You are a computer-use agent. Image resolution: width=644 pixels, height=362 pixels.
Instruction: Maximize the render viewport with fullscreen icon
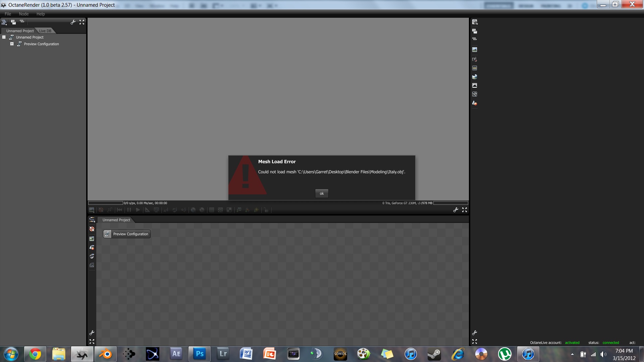(x=465, y=210)
